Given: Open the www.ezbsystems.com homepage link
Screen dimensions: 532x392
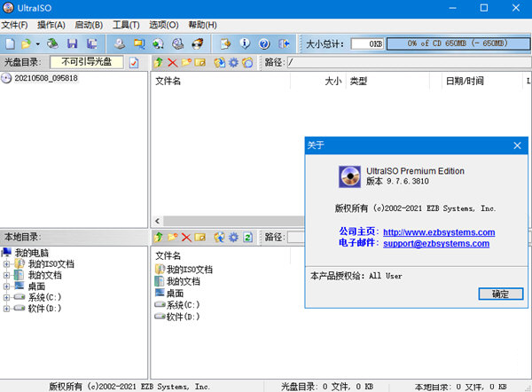Looking at the screenshot, I should click(x=439, y=232).
